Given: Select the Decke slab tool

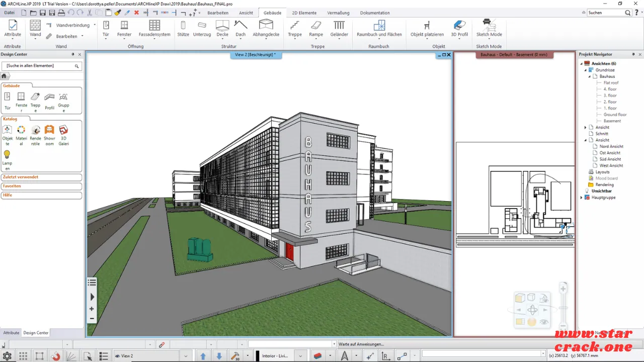Looking at the screenshot, I should (x=222, y=28).
